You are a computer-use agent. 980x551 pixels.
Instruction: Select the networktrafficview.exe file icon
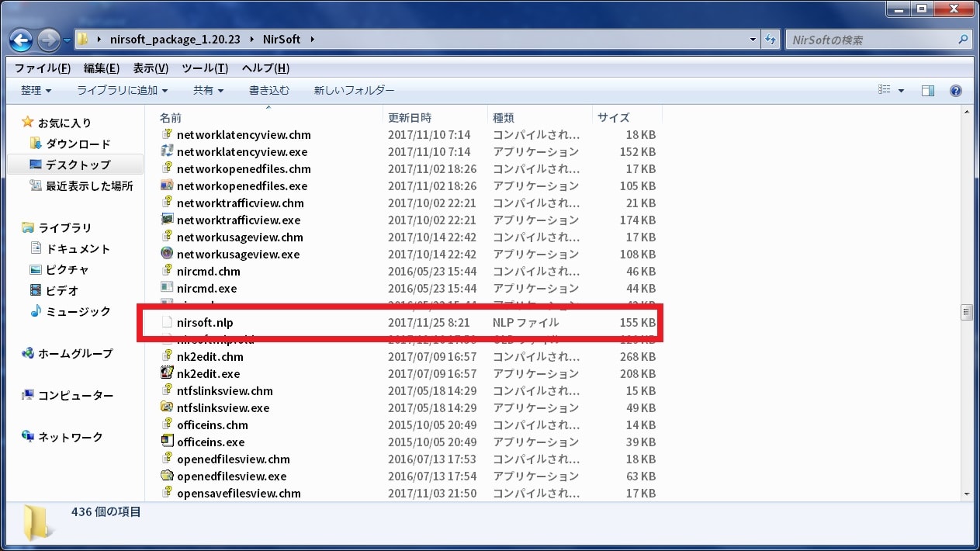tap(167, 220)
